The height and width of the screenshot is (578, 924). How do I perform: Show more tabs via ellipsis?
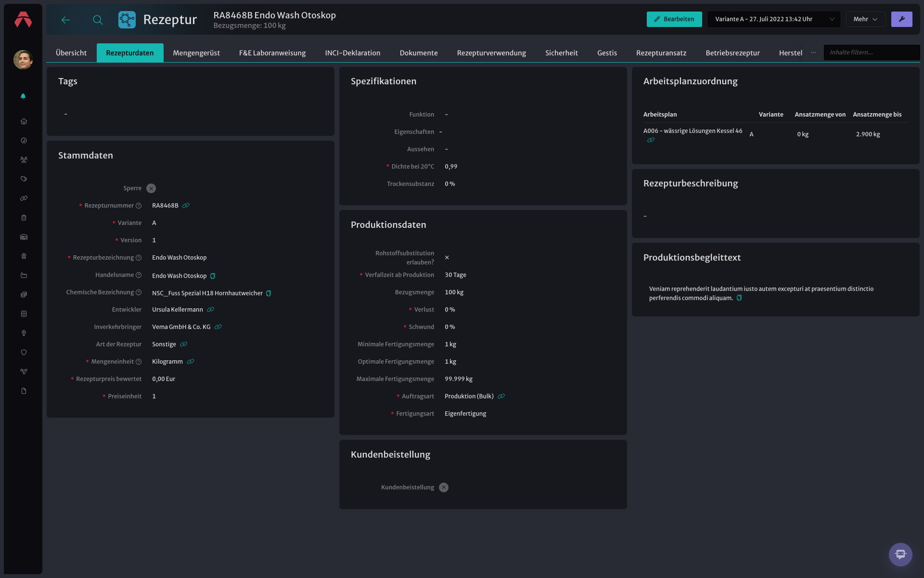pos(813,53)
